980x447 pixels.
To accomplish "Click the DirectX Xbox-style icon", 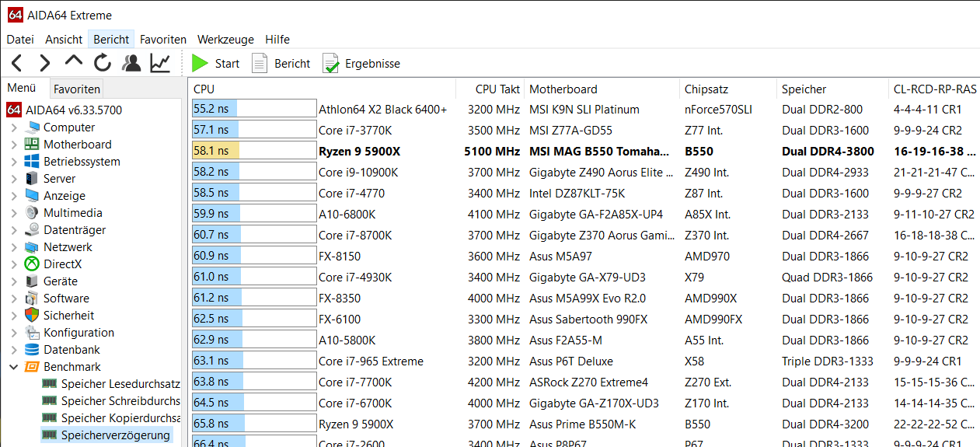I will [32, 264].
